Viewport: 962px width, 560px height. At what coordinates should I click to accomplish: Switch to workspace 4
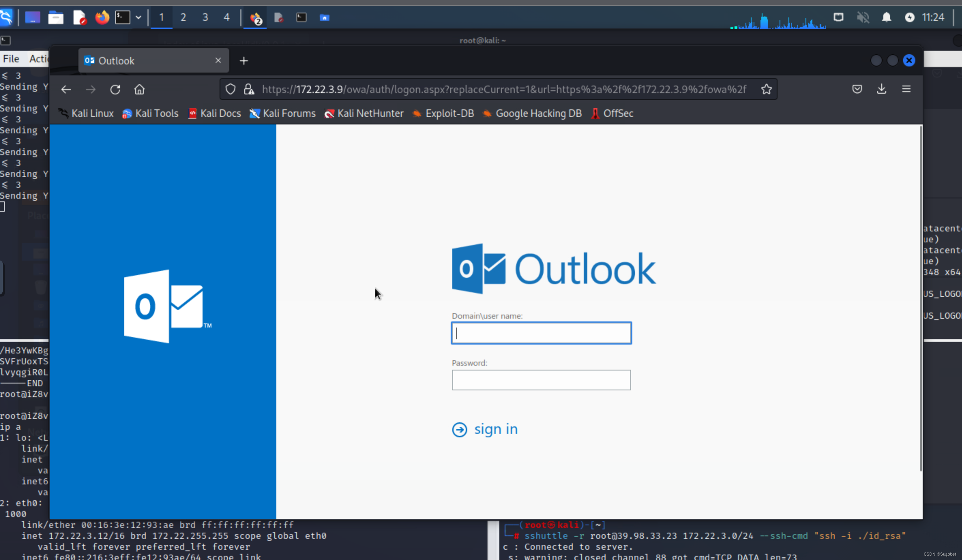[227, 17]
